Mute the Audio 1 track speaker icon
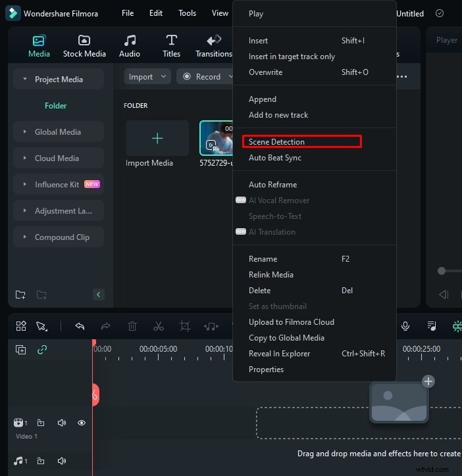 [x=62, y=461]
